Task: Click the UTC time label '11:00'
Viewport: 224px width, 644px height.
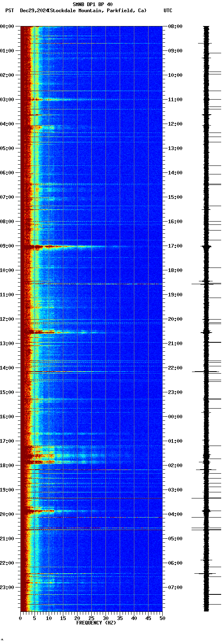Action: coord(175,100)
